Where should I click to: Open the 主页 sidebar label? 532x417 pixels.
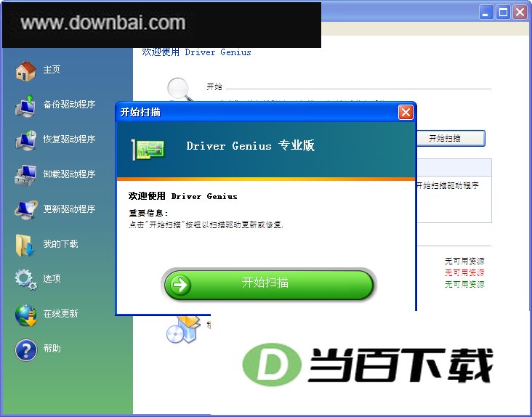[x=52, y=70]
